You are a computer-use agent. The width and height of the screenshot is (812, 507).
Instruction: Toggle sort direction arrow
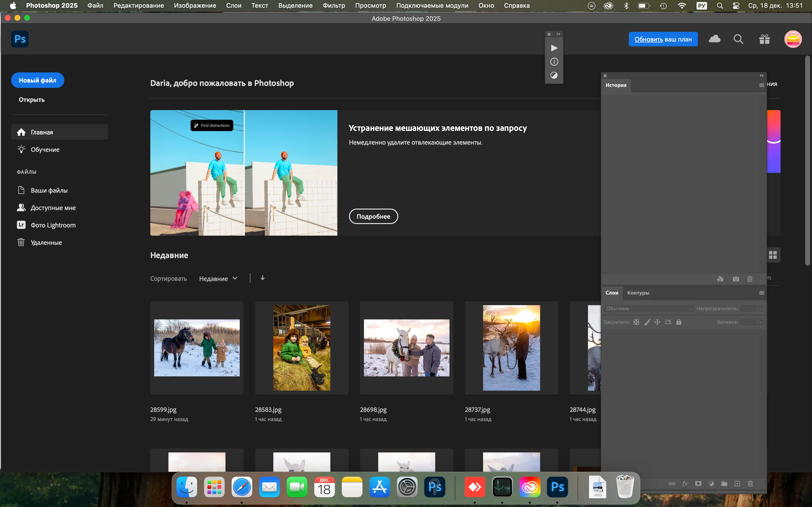pyautogui.click(x=262, y=278)
